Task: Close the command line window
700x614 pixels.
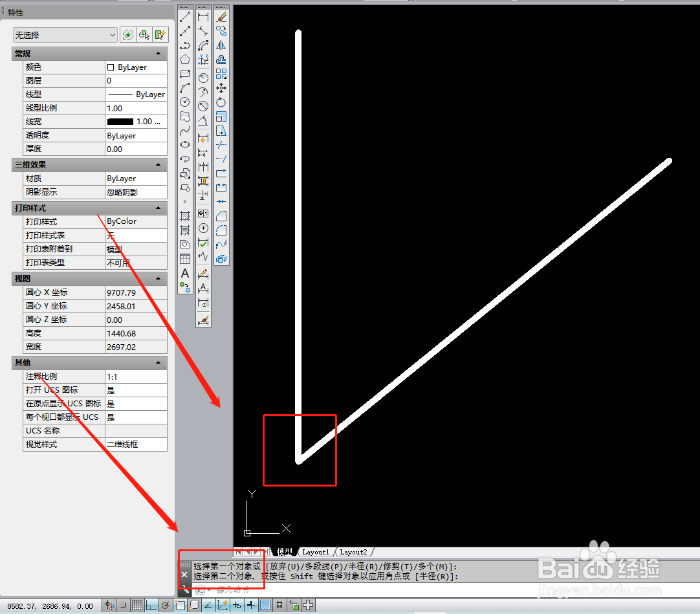Action: click(x=184, y=575)
